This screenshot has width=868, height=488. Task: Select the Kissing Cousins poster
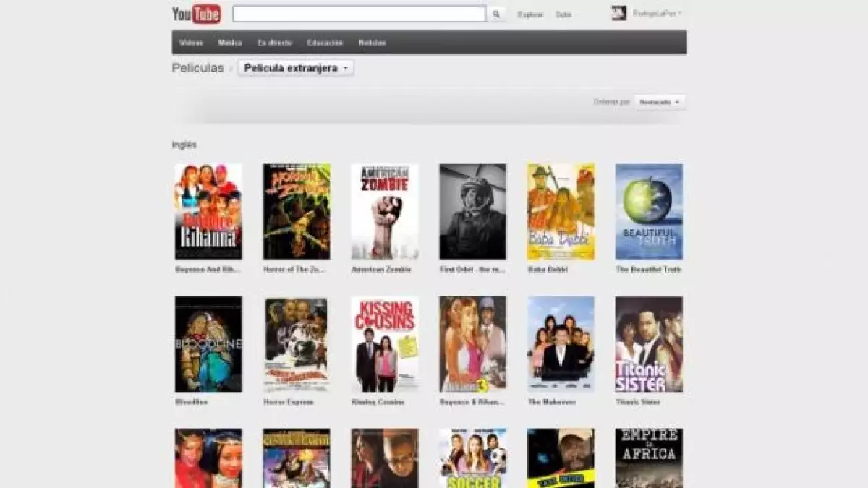pyautogui.click(x=385, y=343)
